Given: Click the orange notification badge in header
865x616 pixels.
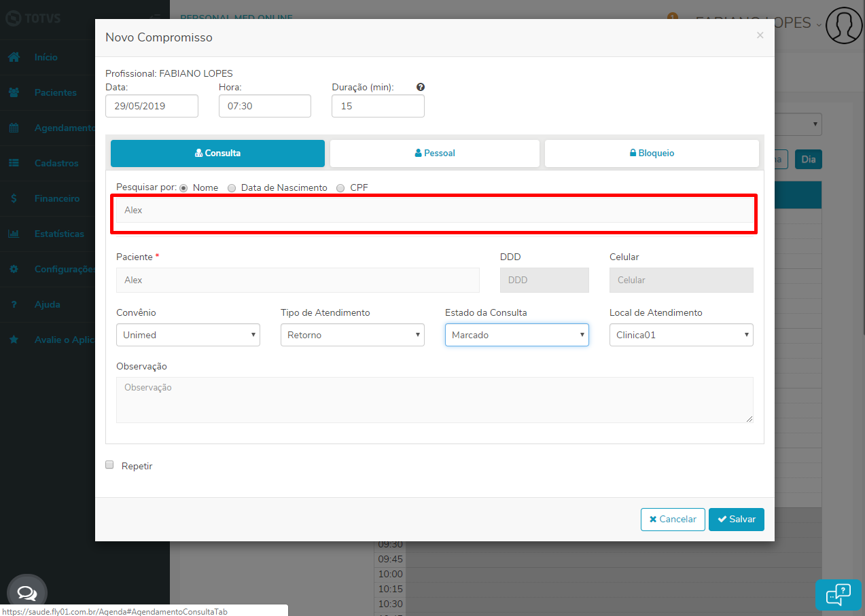Looking at the screenshot, I should (x=673, y=16).
